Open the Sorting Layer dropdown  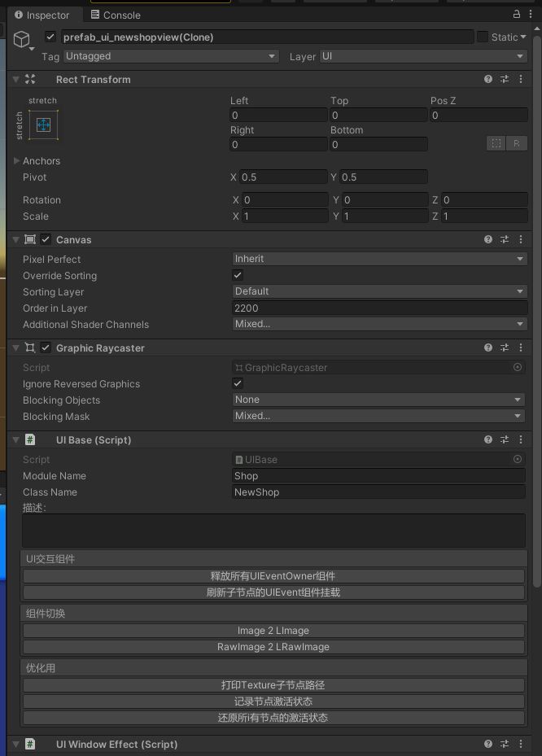(379, 291)
